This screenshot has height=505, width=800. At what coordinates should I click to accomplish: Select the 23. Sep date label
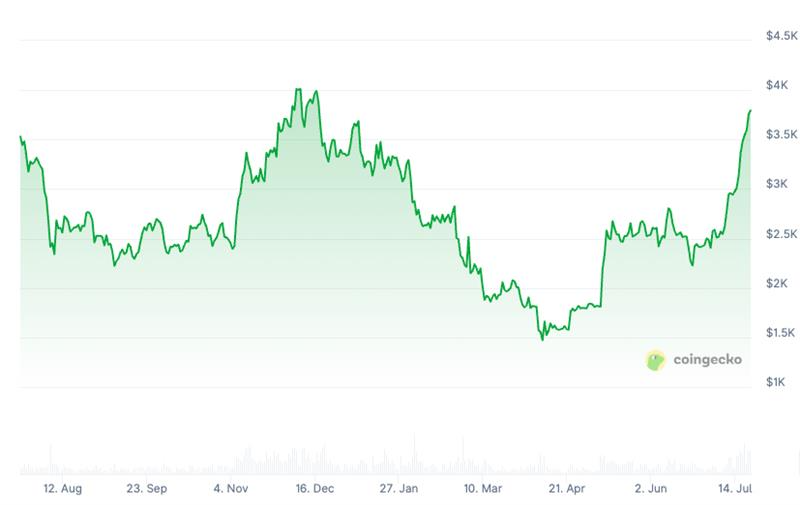pyautogui.click(x=147, y=489)
